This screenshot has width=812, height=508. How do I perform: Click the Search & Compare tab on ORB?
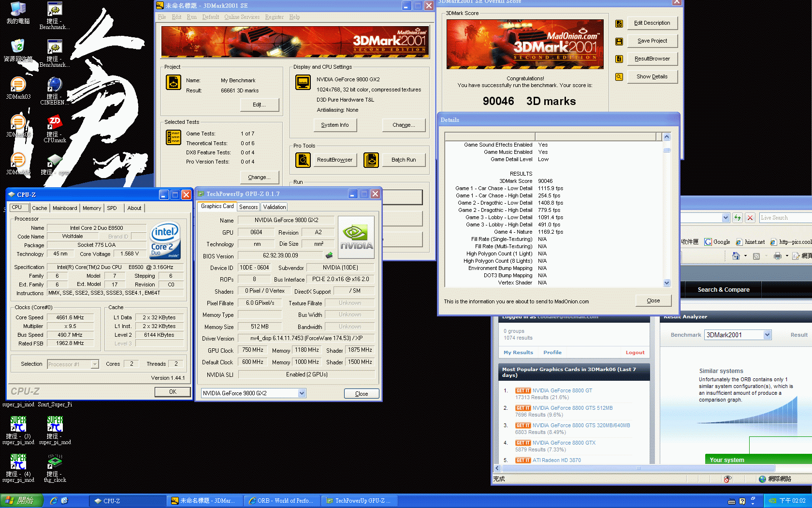[724, 290]
